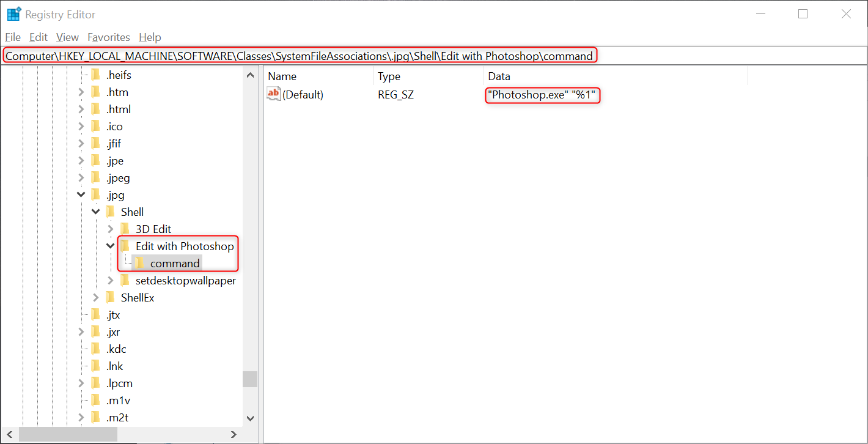Expand the .jpeg key
Image resolution: width=868 pixels, height=444 pixels.
(x=81, y=178)
